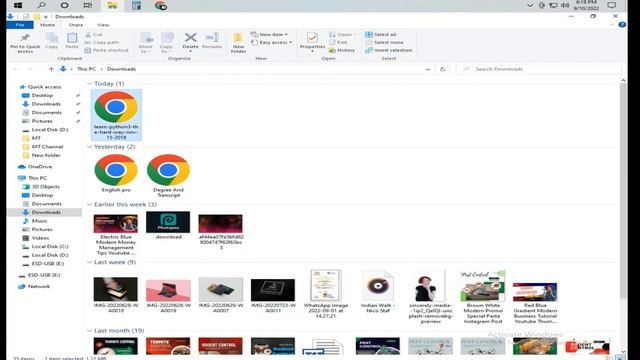The width and height of the screenshot is (640, 360).
Task: Open the Easy access dropdown
Action: (271, 42)
